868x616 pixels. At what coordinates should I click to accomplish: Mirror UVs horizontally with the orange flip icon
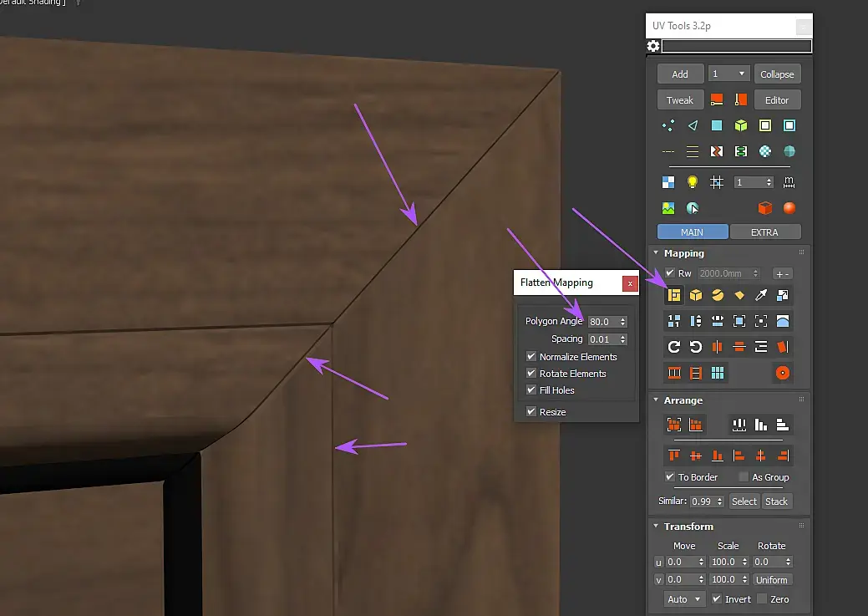point(718,347)
